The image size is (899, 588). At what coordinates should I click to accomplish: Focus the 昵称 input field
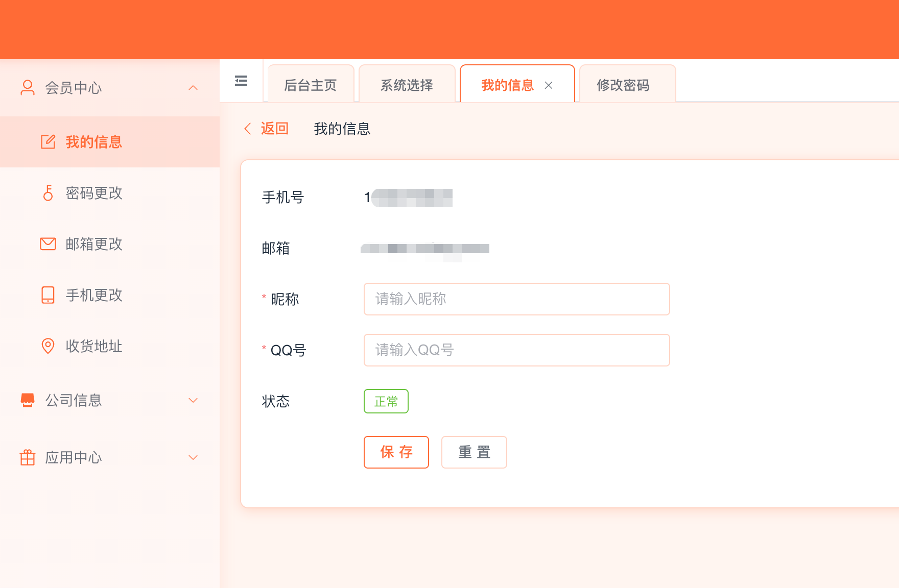point(516,299)
